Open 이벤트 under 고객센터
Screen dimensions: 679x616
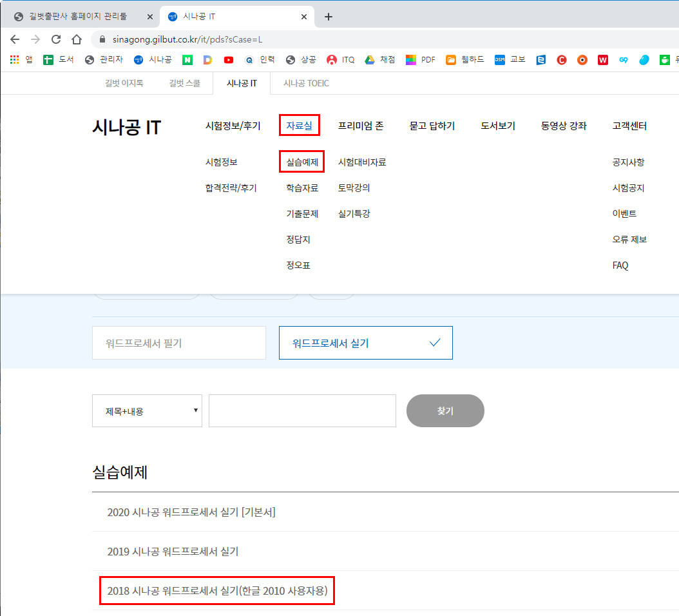[x=624, y=213]
